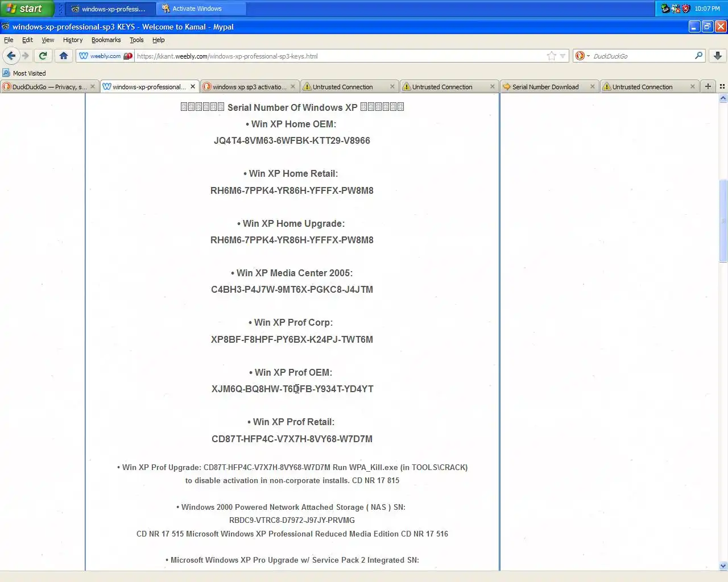The height and width of the screenshot is (582, 728).
Task: Click inside the DuckDuckGo search box
Action: (642, 56)
